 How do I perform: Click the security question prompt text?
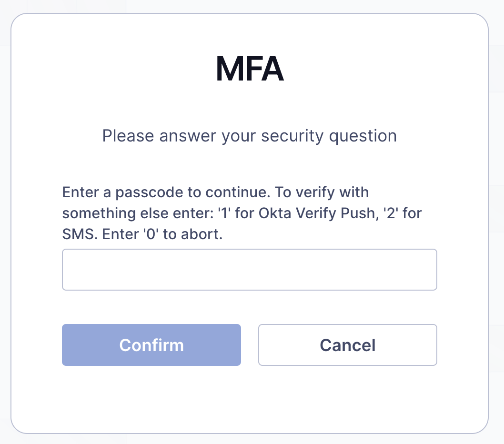[250, 136]
